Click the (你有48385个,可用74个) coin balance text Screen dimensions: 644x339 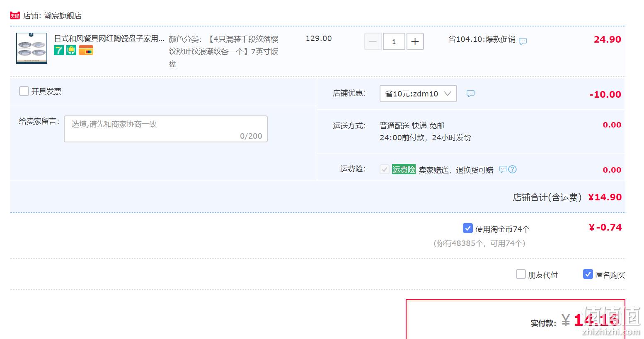(x=479, y=243)
